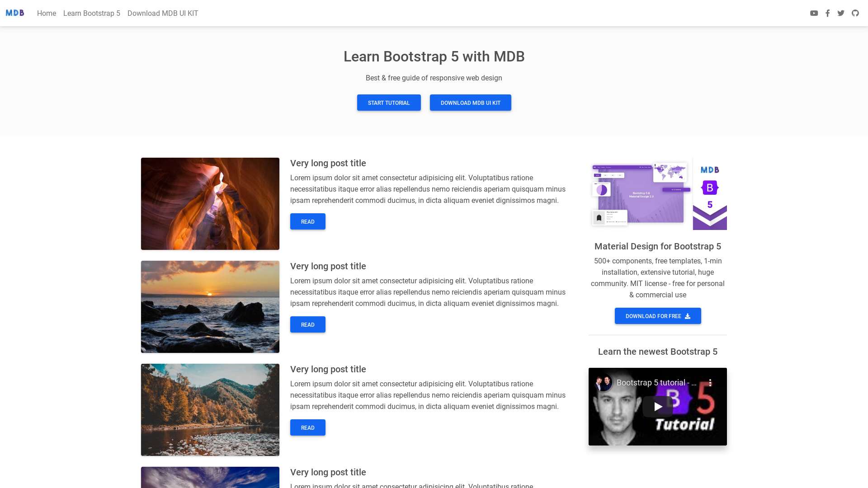Open video options three-dot menu
This screenshot has width=868, height=488.
[710, 383]
